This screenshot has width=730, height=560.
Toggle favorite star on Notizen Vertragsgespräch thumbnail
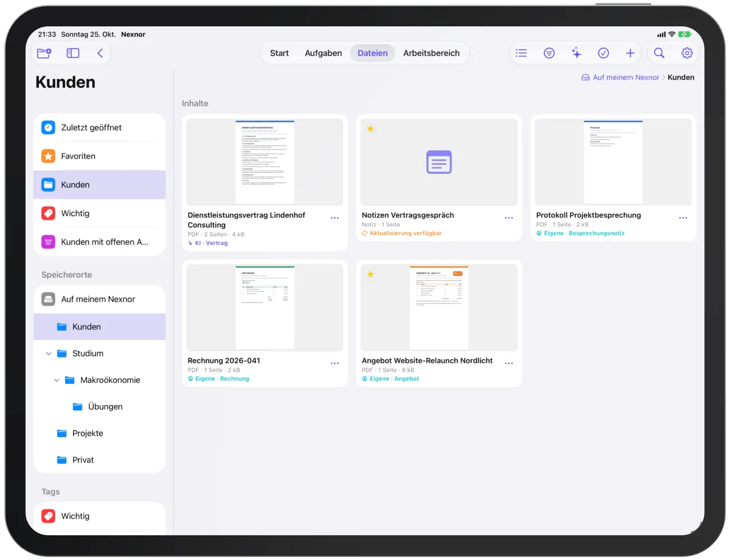tap(370, 128)
